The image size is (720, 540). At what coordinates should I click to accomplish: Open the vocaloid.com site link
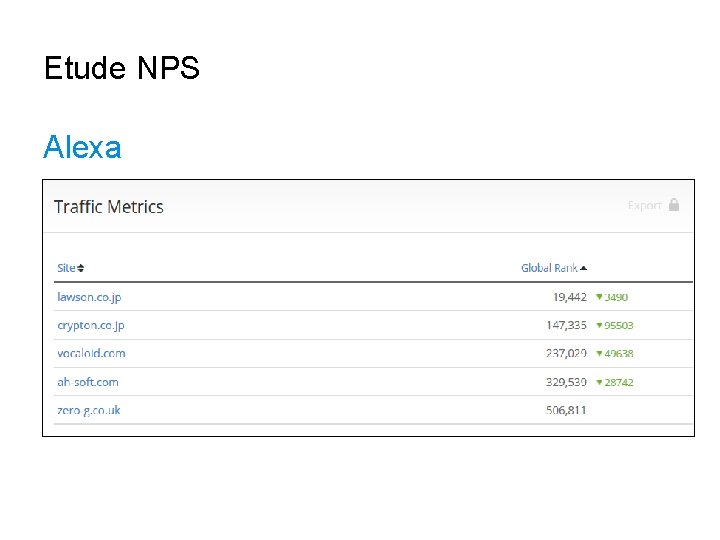click(91, 353)
